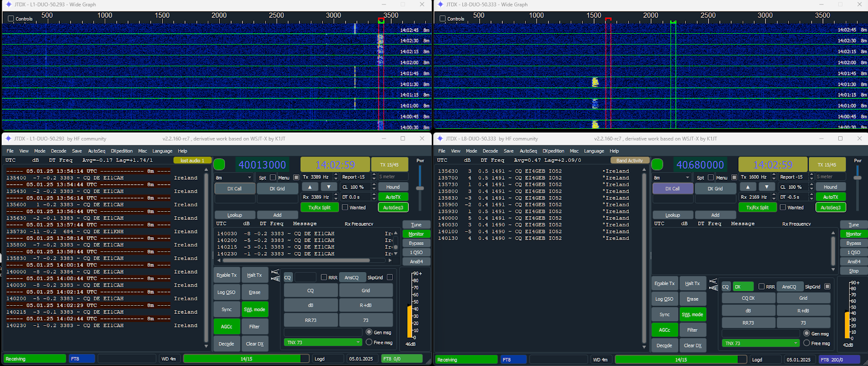Click Enable Tx button in L1-DUO-50.293
Viewport: 868px width, 366px height.
227,275
